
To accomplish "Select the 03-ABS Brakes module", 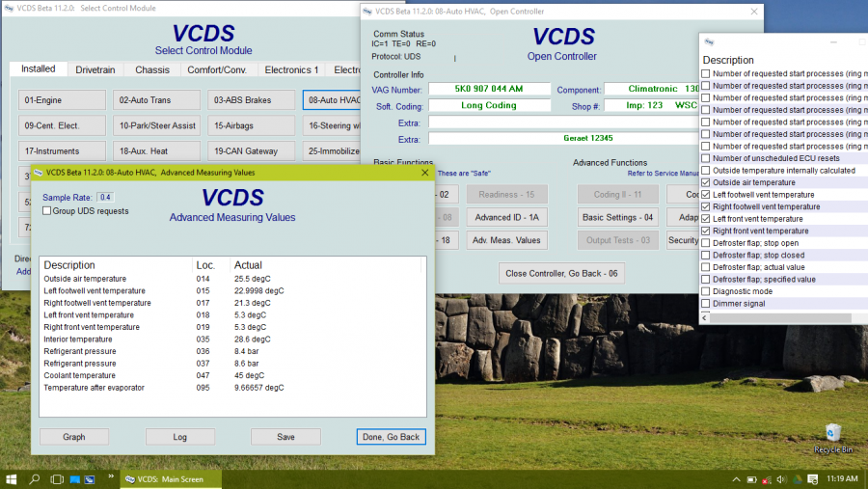I will (252, 100).
